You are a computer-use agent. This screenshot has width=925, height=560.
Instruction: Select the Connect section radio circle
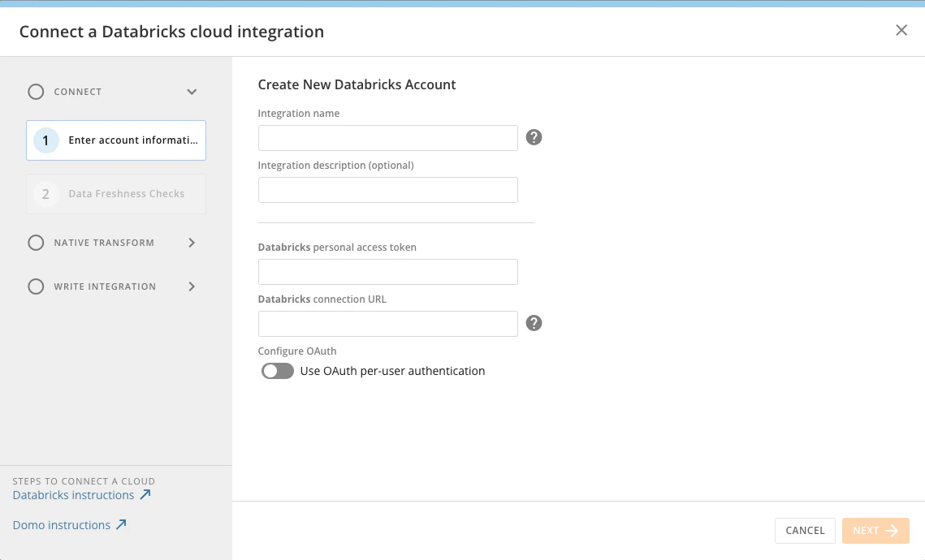tap(36, 92)
